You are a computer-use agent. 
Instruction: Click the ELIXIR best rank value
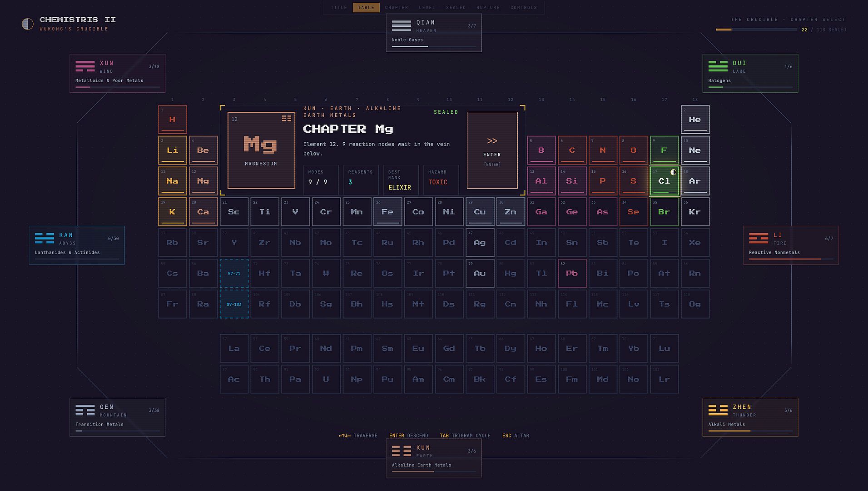click(400, 187)
